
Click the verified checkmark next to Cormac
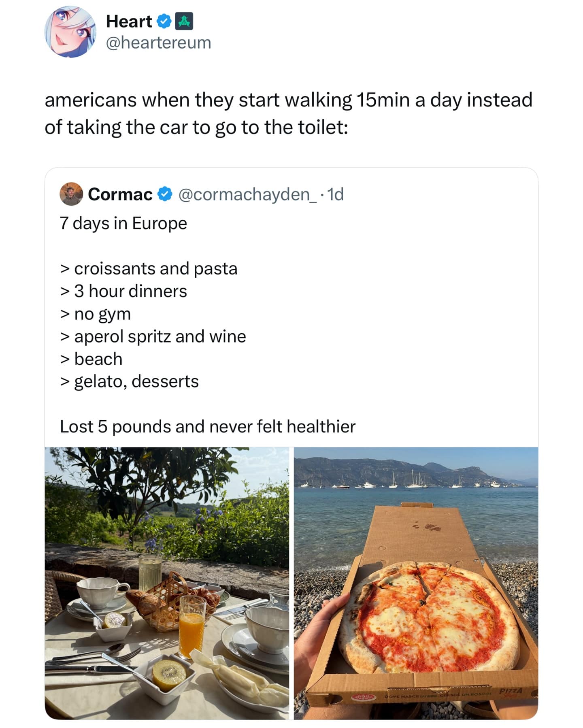[x=164, y=194]
